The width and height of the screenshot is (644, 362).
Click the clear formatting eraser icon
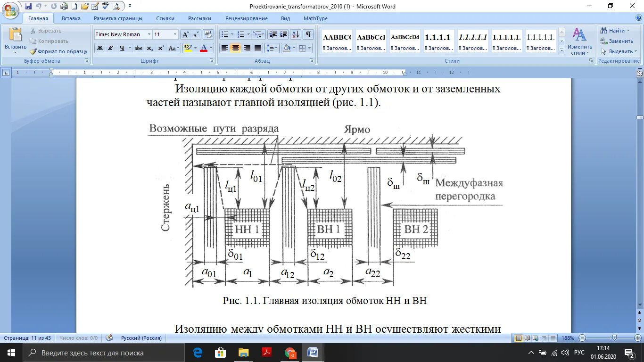tap(208, 34)
